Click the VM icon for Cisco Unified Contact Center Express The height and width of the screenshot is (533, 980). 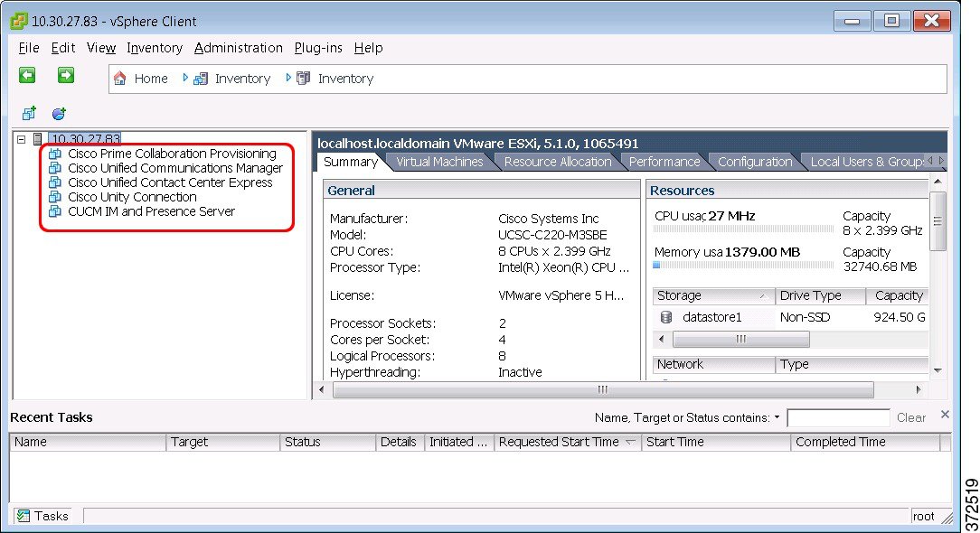coord(55,182)
